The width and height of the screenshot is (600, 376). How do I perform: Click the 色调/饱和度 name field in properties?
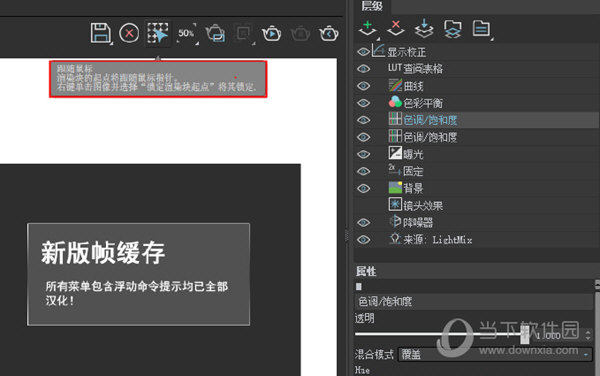[x=474, y=302]
